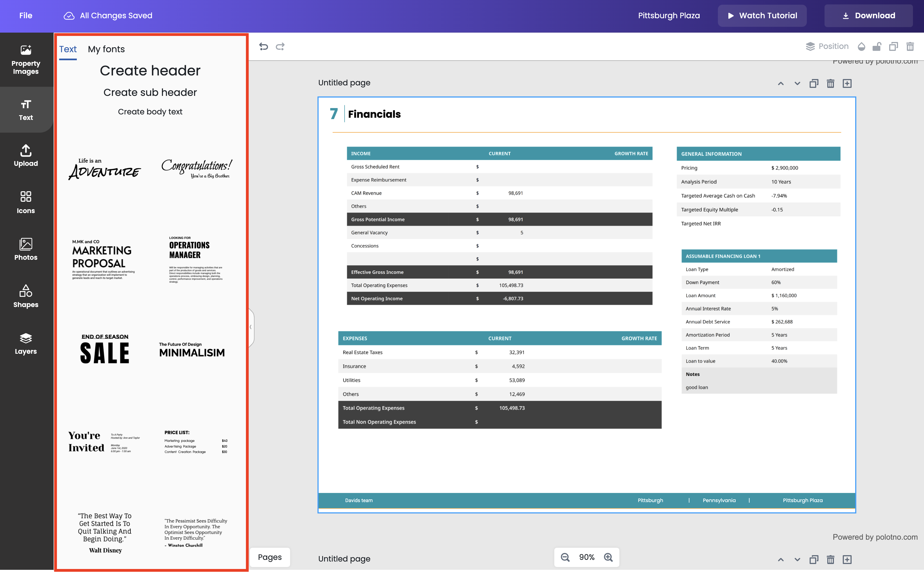Open the Property Images panel

(26, 59)
